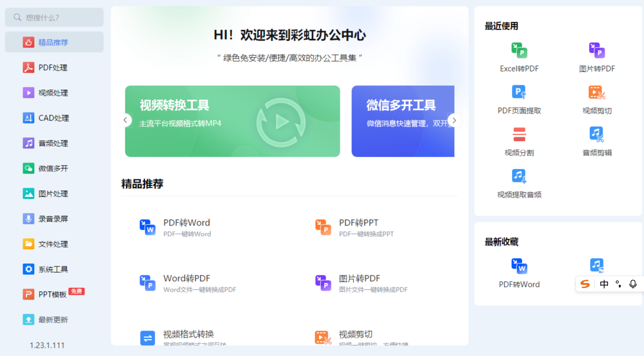Open the 视频分割 red icon
The image size is (644, 356).
[x=519, y=134]
